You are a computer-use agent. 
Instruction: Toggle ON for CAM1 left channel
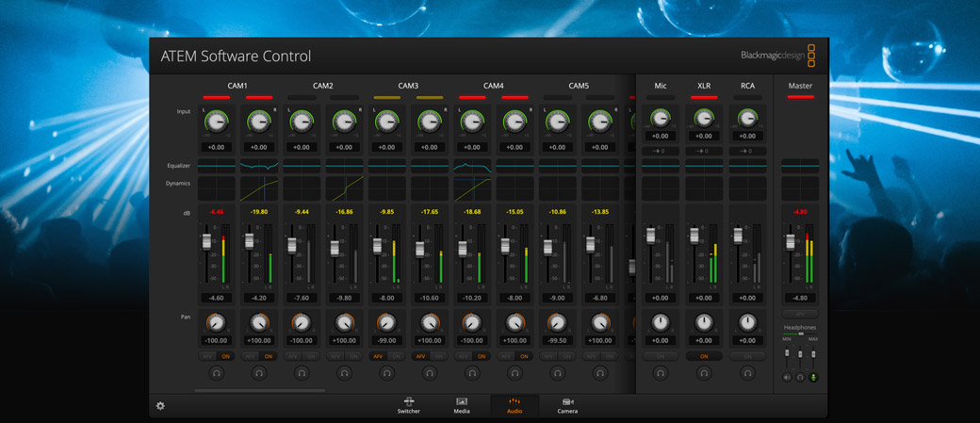[226, 356]
